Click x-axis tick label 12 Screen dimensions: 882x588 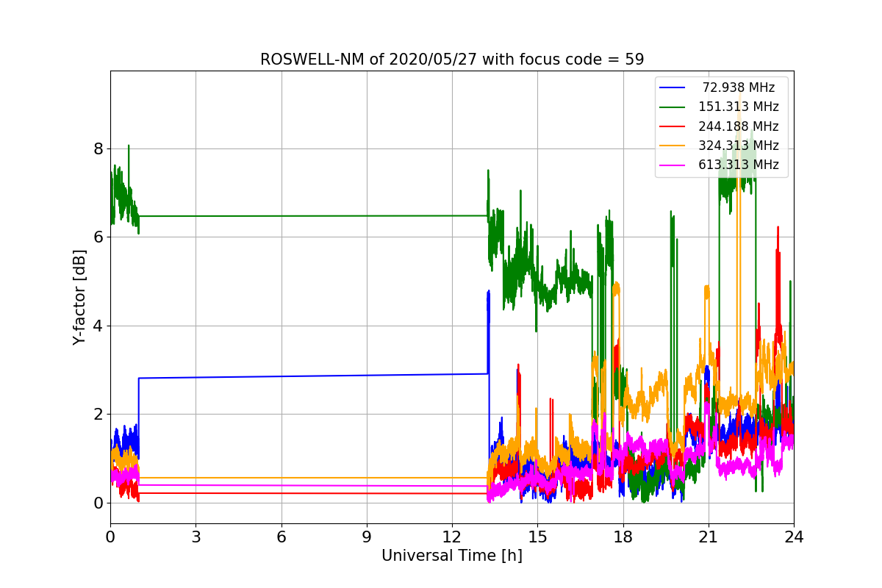[x=452, y=537]
